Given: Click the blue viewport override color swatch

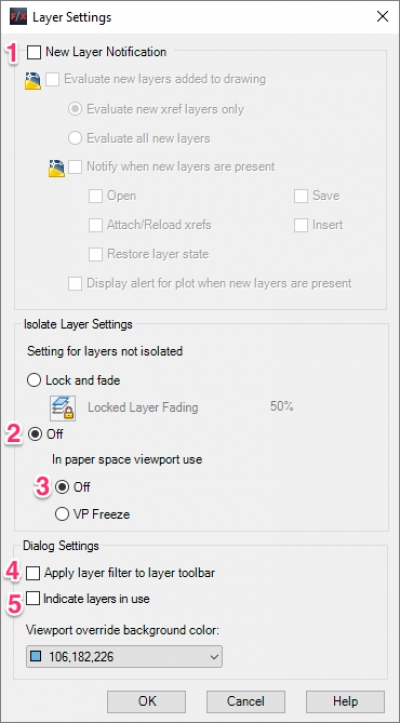Looking at the screenshot, I should click(x=36, y=657).
